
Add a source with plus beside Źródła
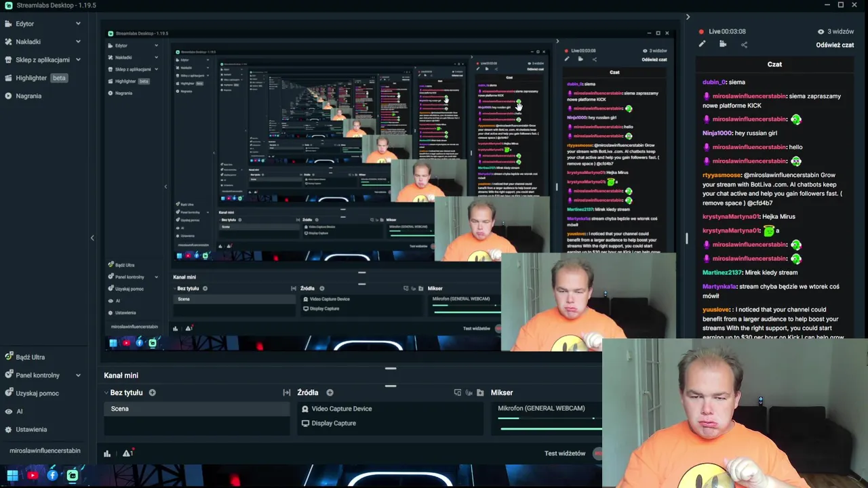(x=330, y=392)
